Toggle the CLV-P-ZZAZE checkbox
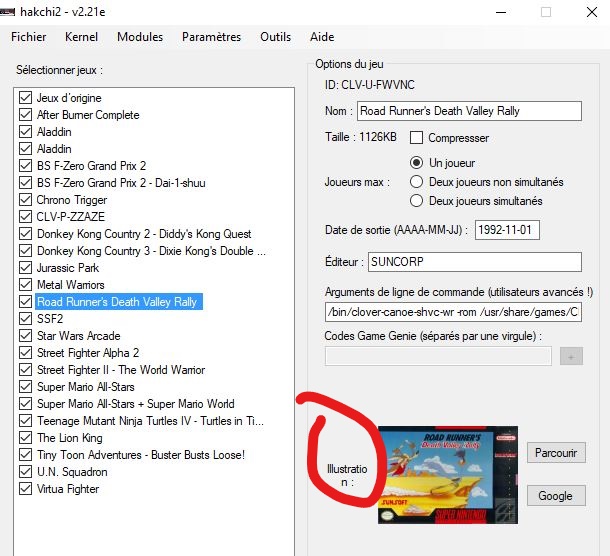Viewport: 610px width, 556px height. pyautogui.click(x=25, y=216)
